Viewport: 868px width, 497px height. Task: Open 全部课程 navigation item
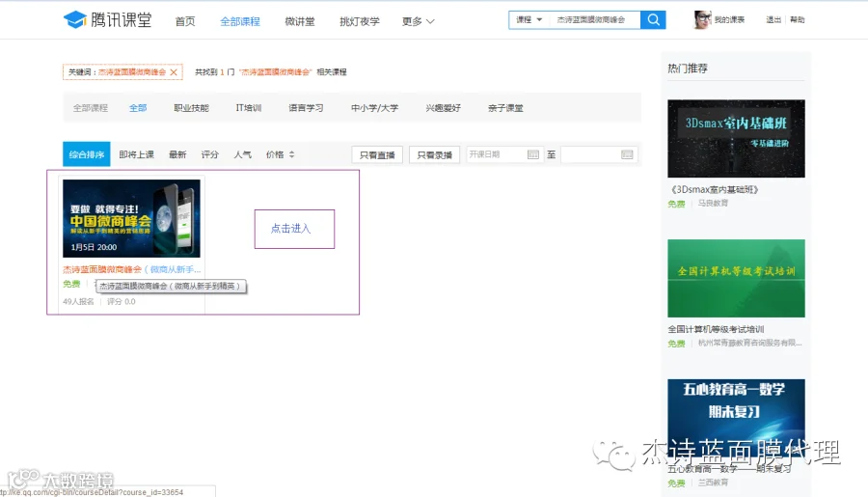[240, 21]
